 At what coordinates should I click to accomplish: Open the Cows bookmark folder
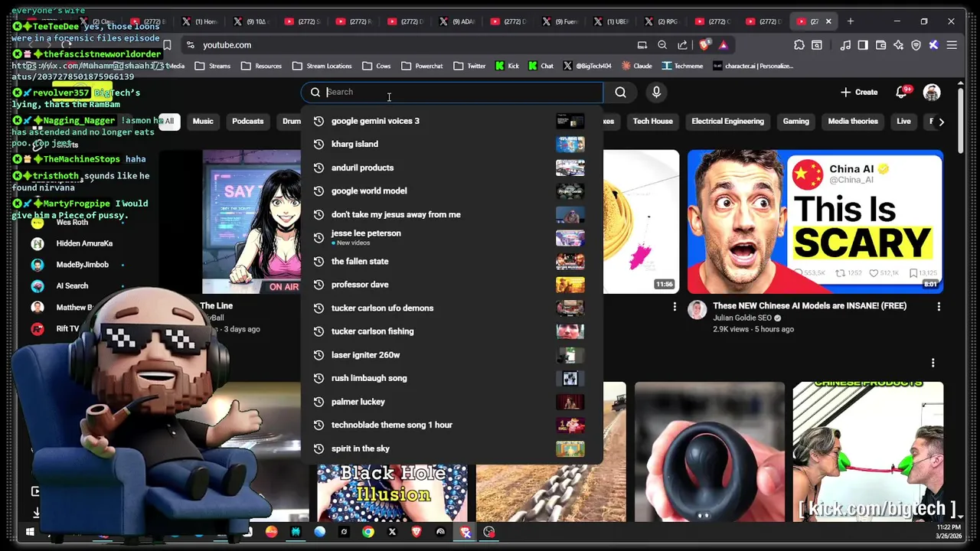(376, 66)
